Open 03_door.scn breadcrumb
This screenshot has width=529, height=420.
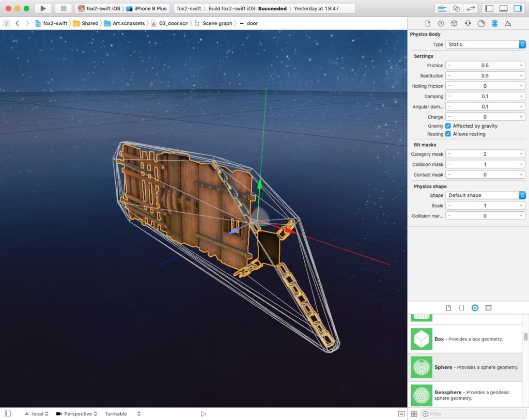169,23
